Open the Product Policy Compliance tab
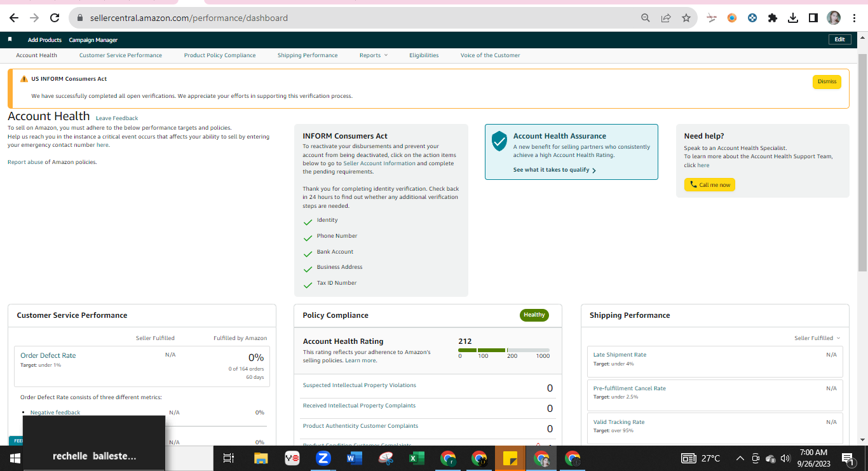 (x=220, y=55)
